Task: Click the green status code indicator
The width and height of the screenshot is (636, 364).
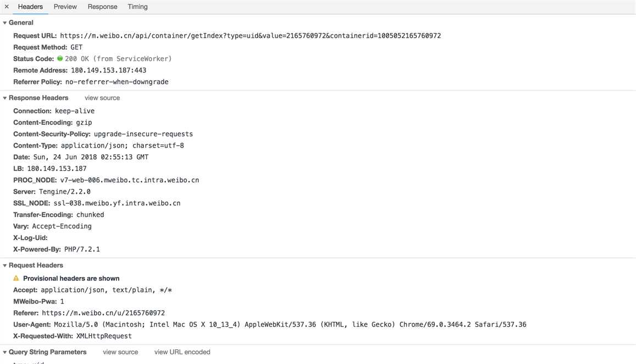Action: pyautogui.click(x=60, y=59)
